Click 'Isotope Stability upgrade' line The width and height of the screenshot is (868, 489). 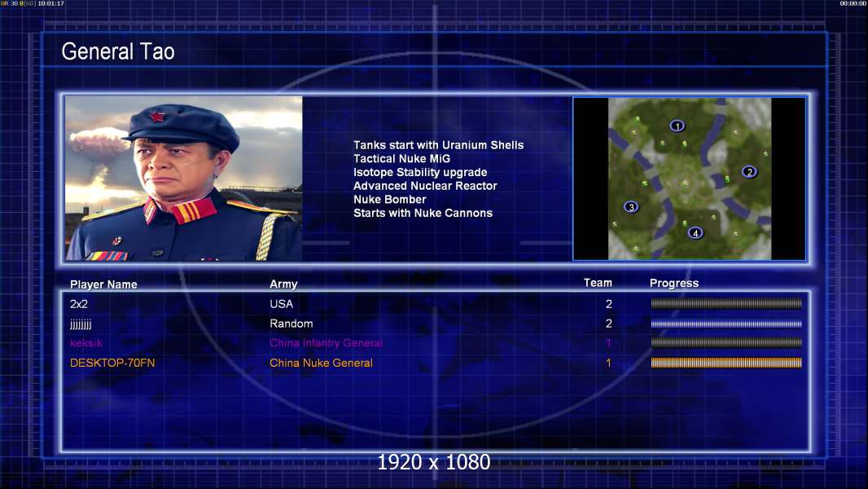click(420, 172)
